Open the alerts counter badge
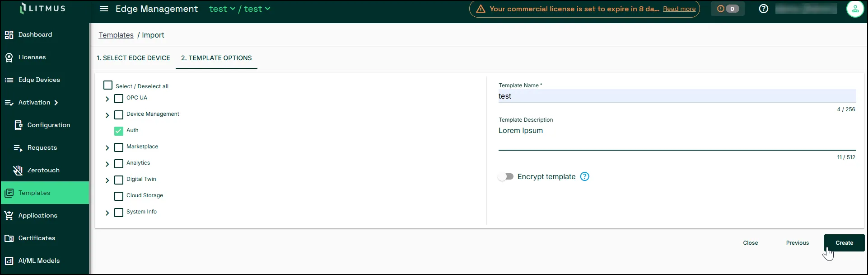868x275 pixels. (x=728, y=9)
